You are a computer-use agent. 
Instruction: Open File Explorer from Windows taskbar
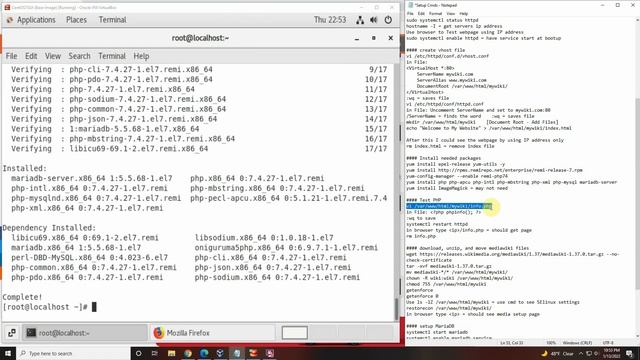[x=171, y=353]
